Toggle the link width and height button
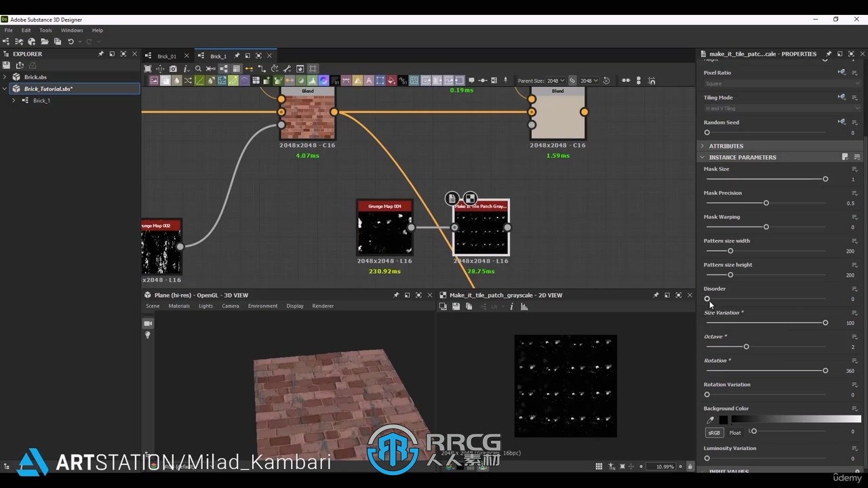 572,81
